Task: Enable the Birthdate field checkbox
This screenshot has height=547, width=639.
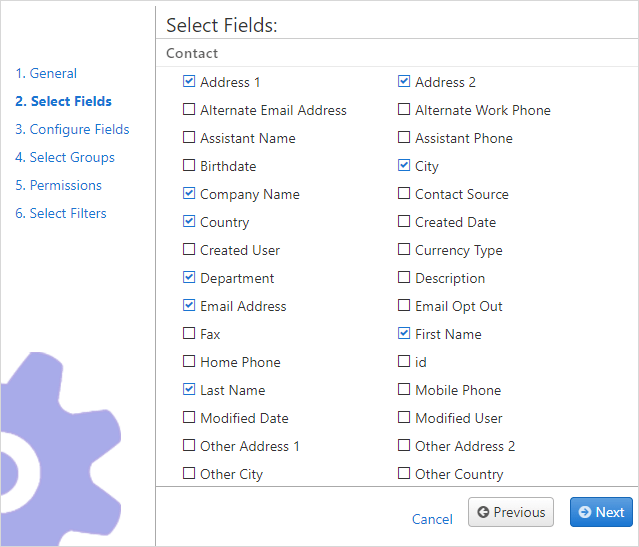Action: tap(189, 165)
